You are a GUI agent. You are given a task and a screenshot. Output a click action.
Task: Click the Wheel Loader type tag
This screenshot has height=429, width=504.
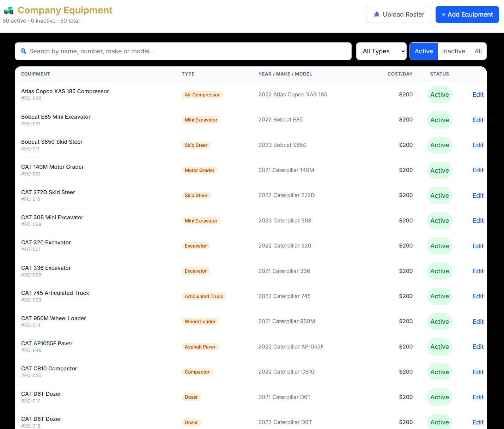coord(200,321)
